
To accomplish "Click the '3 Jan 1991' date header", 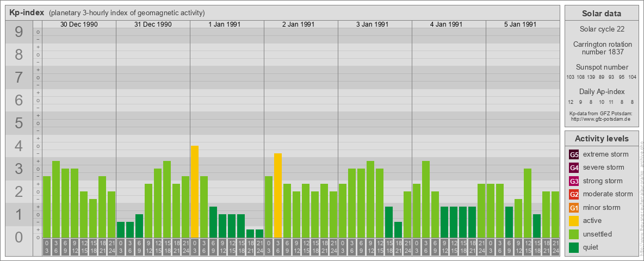I will pos(372,24).
